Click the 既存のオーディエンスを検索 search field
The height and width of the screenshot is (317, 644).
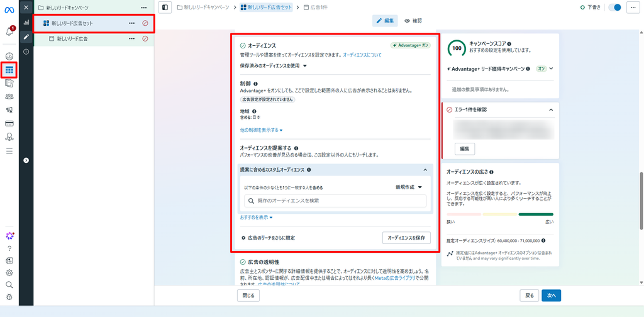click(335, 201)
